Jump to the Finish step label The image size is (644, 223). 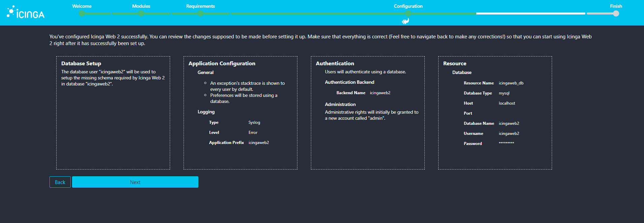pyautogui.click(x=616, y=6)
